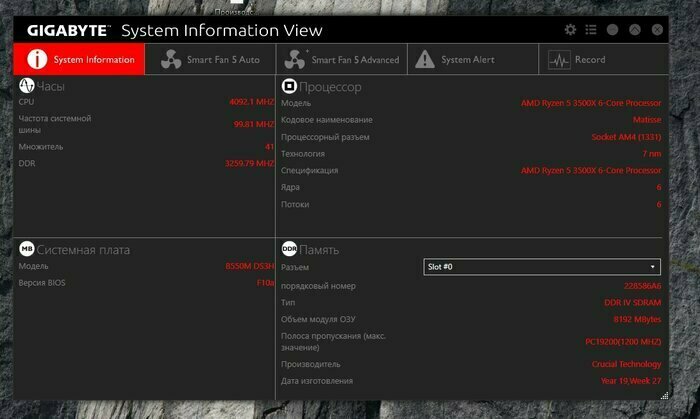This screenshot has height=419, width=700.
Task: Open the list menu icon
Action: (591, 29)
